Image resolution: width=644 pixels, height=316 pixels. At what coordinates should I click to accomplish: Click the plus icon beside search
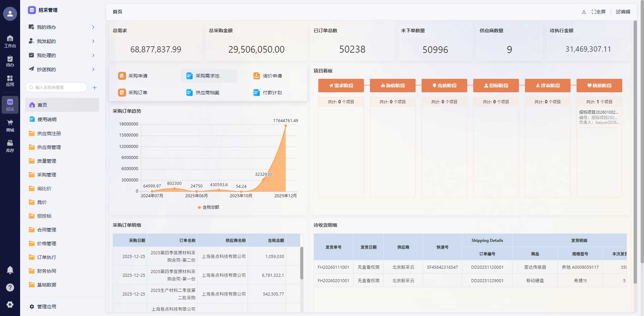[95, 88]
